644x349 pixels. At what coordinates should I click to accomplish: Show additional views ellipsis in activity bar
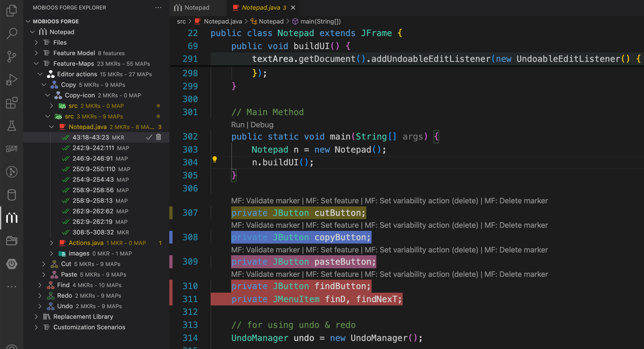click(x=12, y=287)
